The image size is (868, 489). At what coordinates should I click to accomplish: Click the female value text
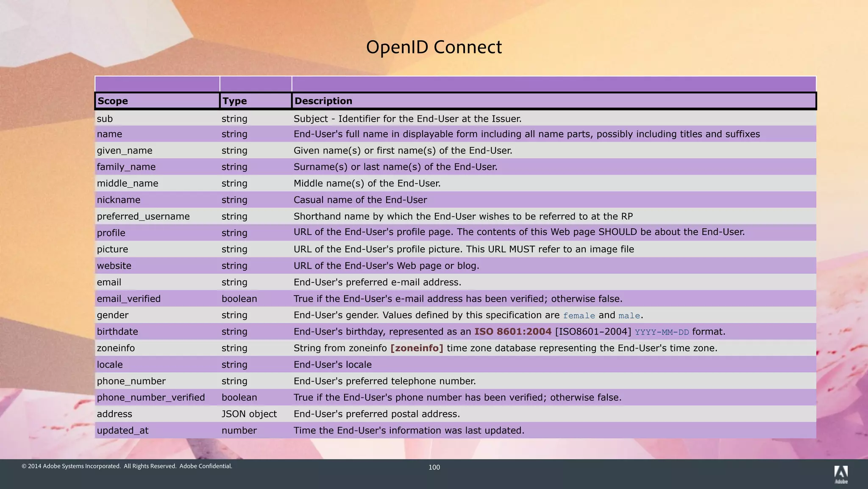click(x=579, y=316)
